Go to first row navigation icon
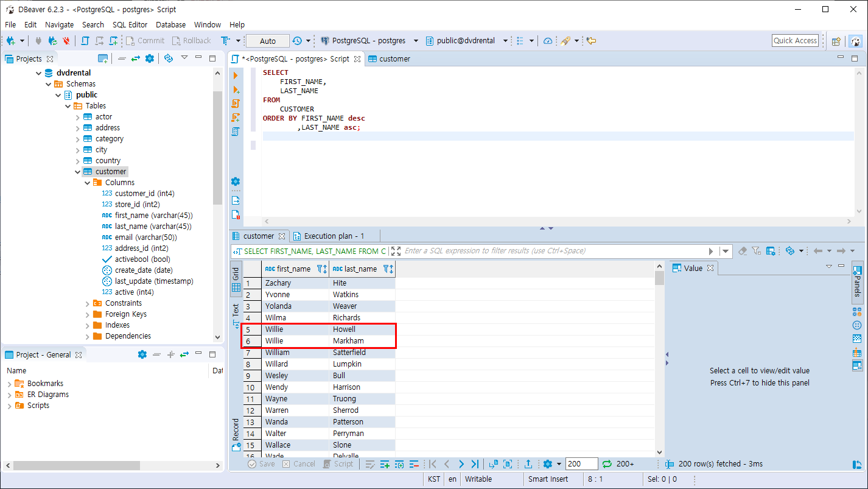Image resolution: width=868 pixels, height=489 pixels. [x=433, y=464]
